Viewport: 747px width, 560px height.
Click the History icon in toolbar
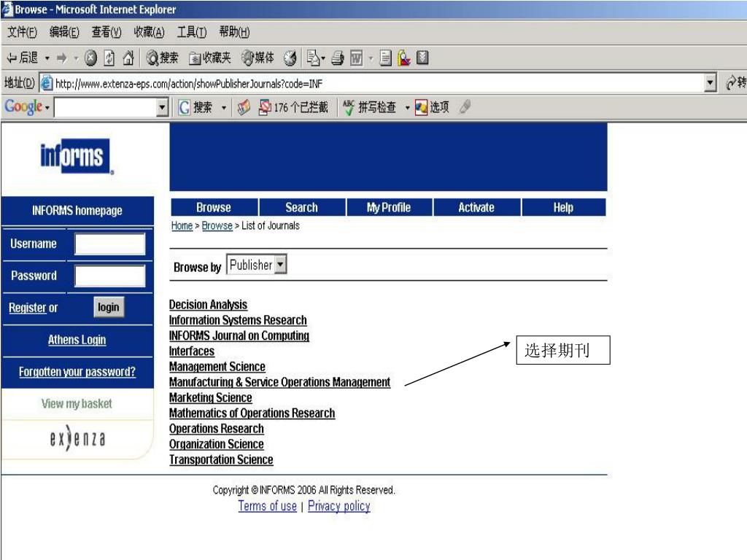(x=290, y=58)
